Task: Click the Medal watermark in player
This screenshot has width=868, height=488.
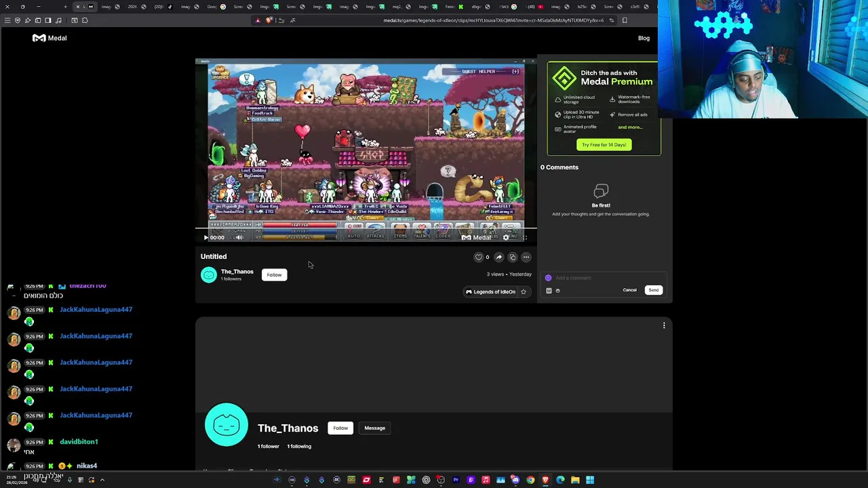Action: [x=477, y=238]
